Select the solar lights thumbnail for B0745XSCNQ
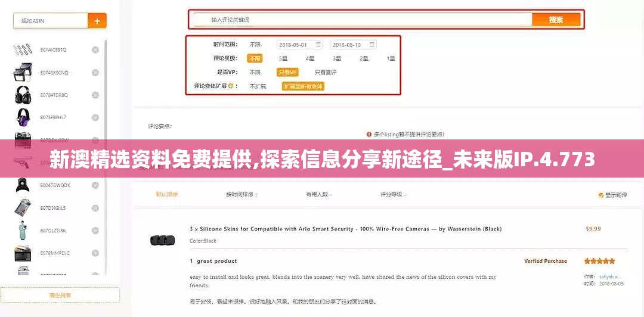644x317 pixels. (23, 72)
